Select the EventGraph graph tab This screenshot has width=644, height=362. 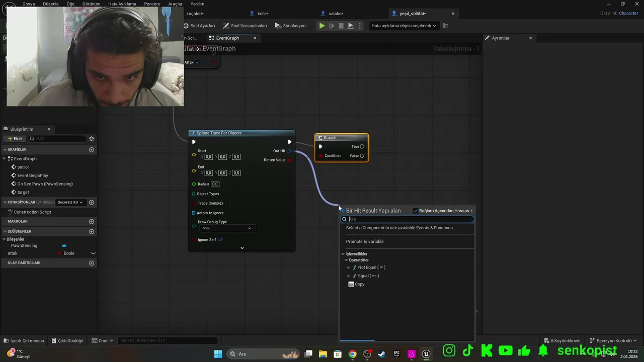pyautogui.click(x=227, y=38)
